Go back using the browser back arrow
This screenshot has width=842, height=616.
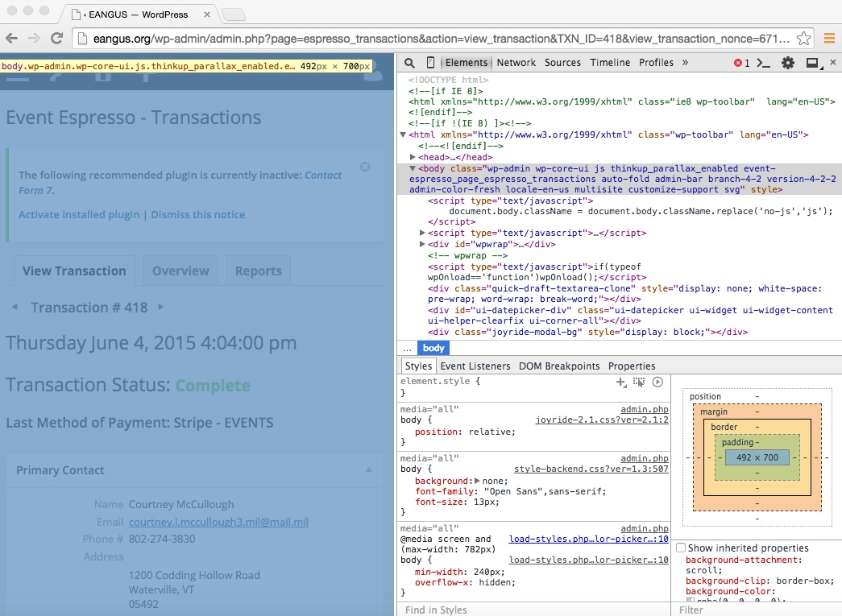pyautogui.click(x=12, y=38)
